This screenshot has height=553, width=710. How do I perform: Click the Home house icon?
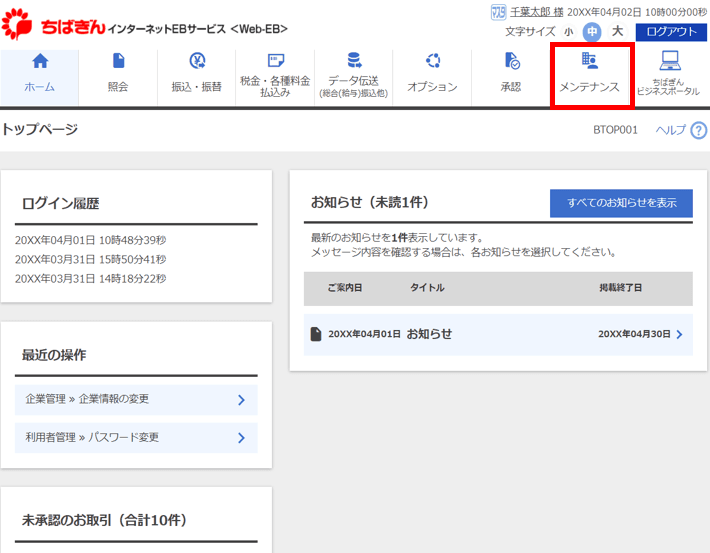click(40, 61)
